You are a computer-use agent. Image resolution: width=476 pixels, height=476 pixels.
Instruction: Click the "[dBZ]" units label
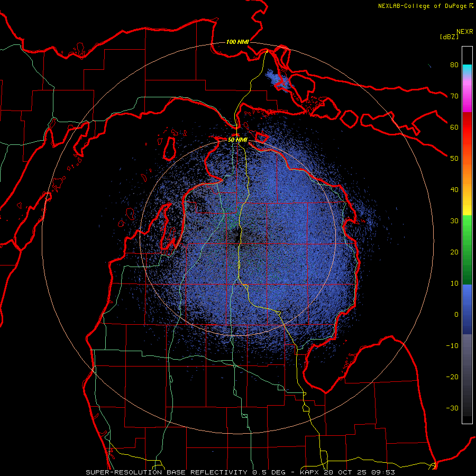click(x=449, y=36)
